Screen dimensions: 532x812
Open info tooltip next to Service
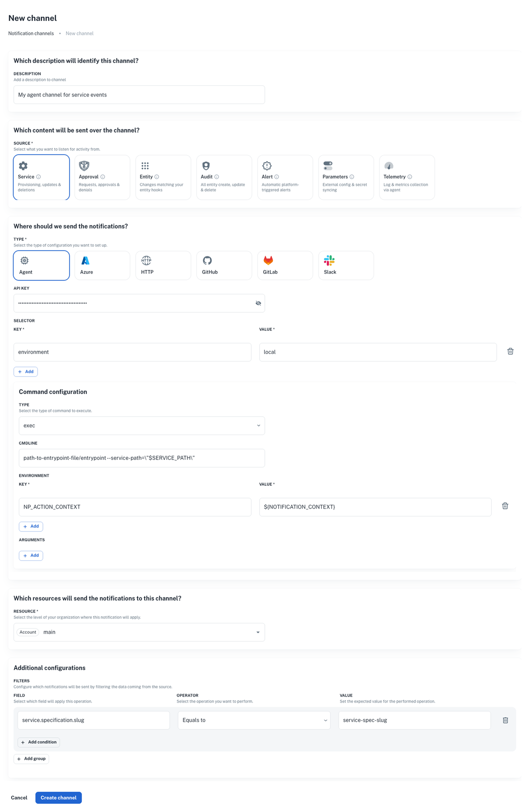pyautogui.click(x=38, y=177)
